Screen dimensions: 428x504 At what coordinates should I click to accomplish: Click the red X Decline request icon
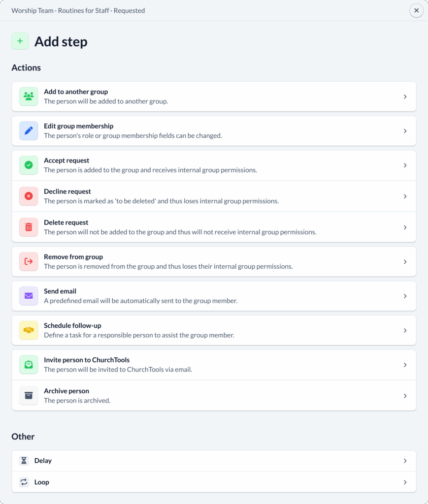tap(29, 196)
